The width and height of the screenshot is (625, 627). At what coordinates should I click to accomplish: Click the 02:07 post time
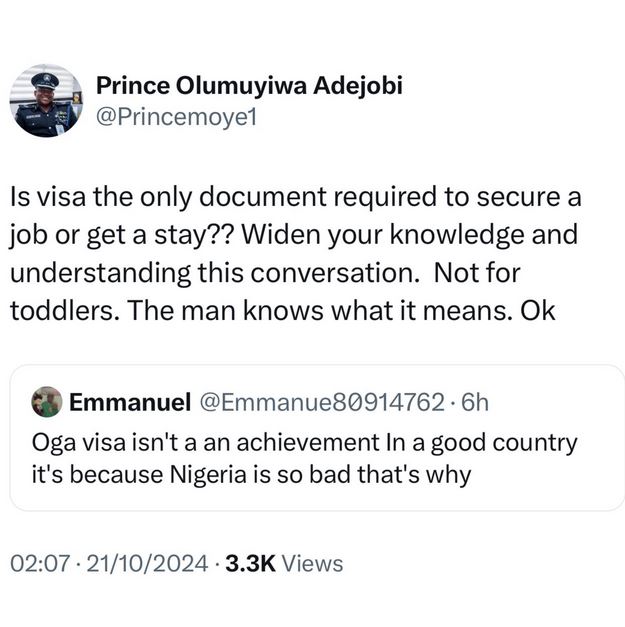(x=39, y=563)
